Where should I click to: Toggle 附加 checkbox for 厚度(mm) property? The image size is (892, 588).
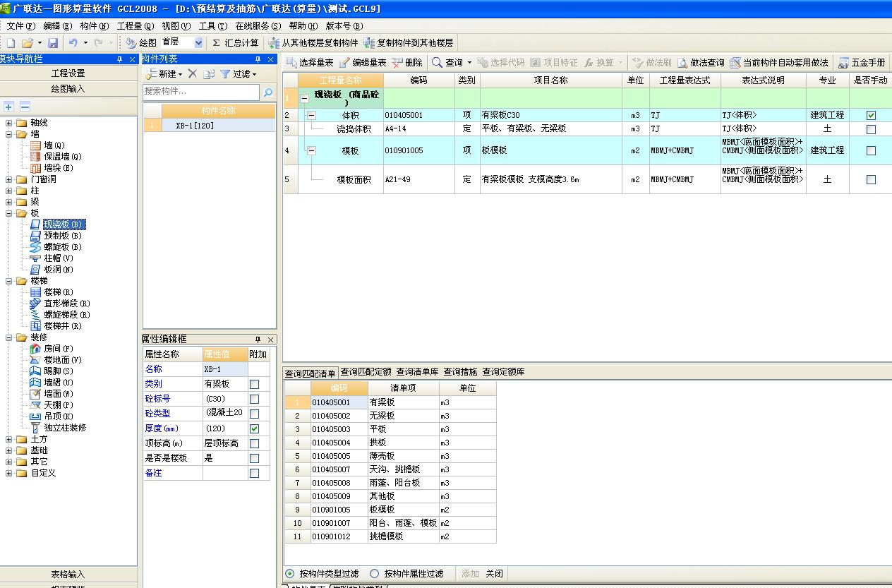click(x=254, y=428)
